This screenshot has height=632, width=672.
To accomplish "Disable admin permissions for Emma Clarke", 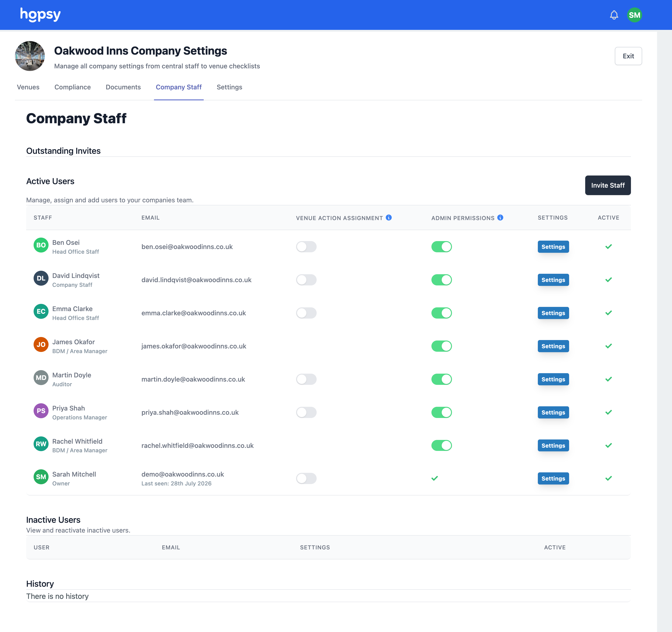I will (441, 313).
